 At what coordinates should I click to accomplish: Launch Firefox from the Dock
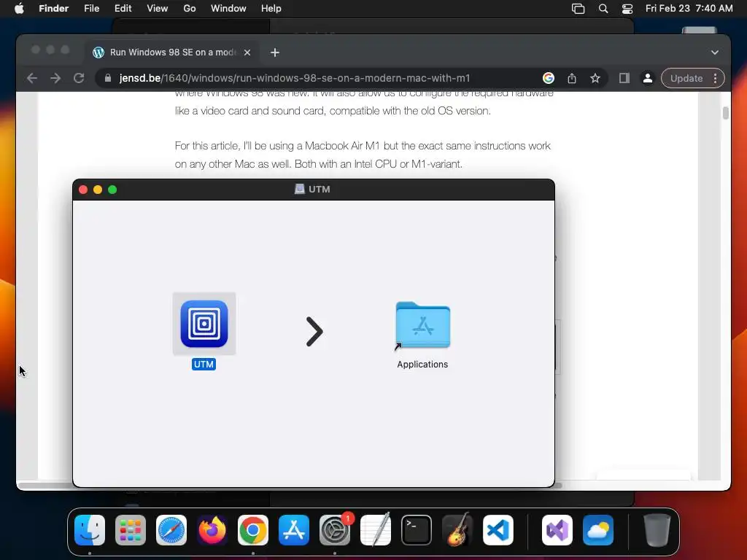[212, 530]
